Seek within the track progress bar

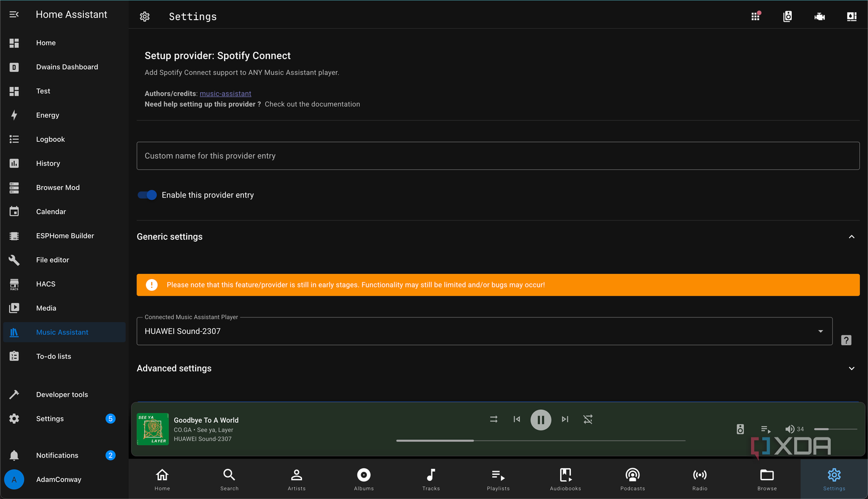point(541,440)
